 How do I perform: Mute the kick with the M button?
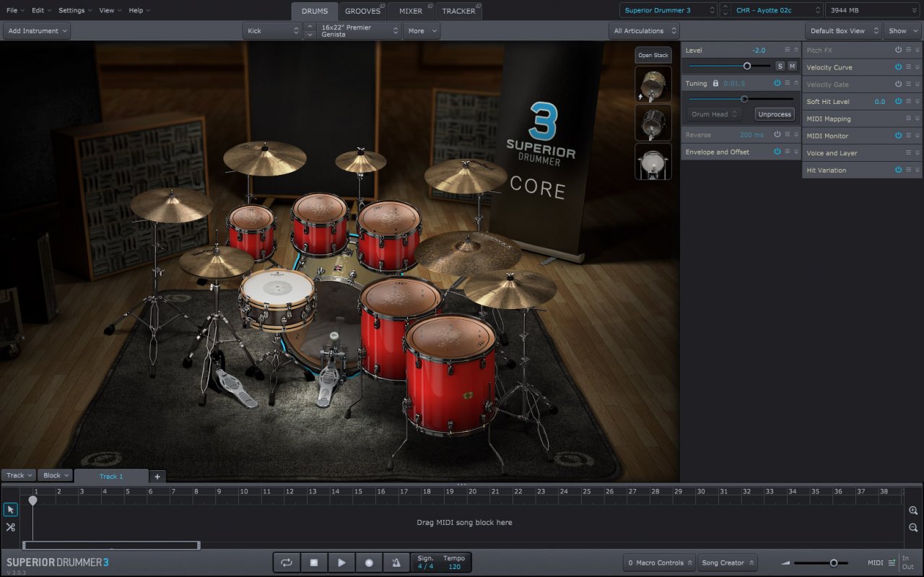pyautogui.click(x=792, y=66)
